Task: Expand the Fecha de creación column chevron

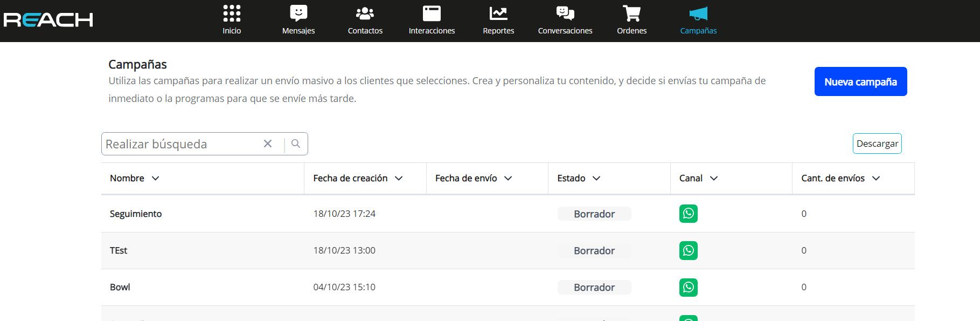Action: tap(399, 178)
